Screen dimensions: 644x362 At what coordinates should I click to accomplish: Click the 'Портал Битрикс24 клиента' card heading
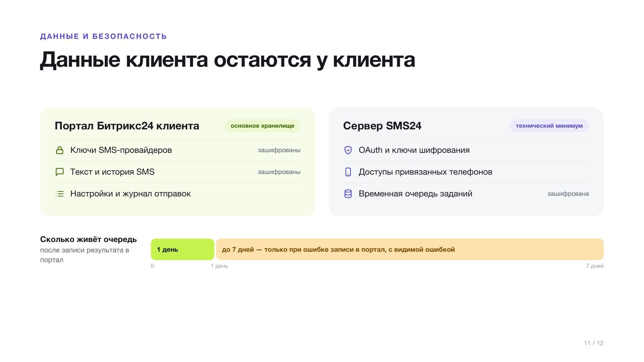(127, 126)
